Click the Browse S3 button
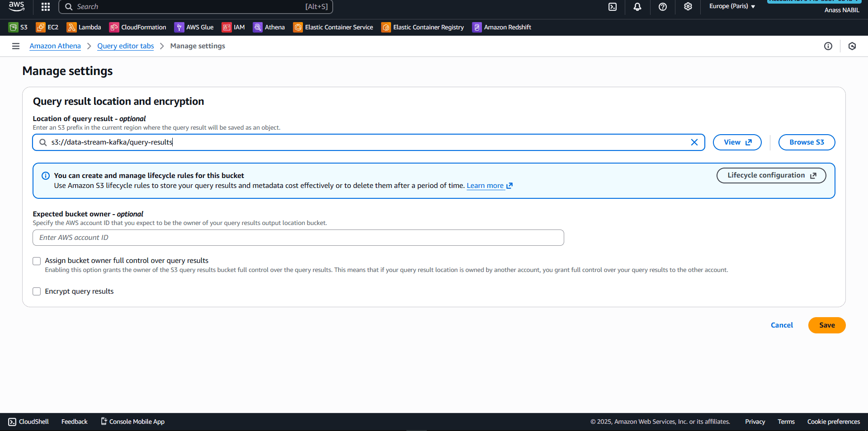This screenshot has width=868, height=431. 807,142
